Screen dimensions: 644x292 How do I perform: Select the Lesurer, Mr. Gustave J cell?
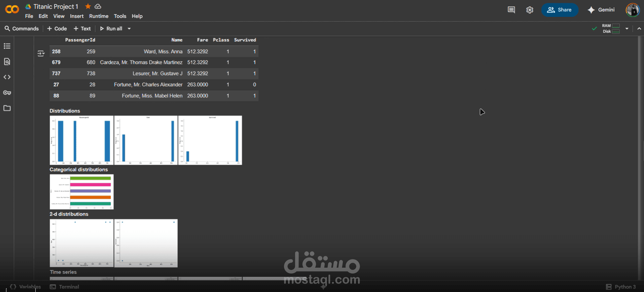pyautogui.click(x=157, y=73)
